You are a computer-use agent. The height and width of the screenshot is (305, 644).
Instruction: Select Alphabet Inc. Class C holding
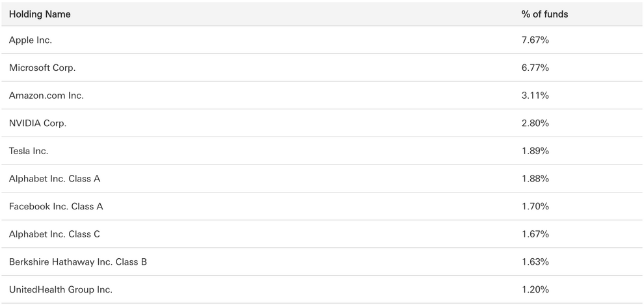coord(55,234)
